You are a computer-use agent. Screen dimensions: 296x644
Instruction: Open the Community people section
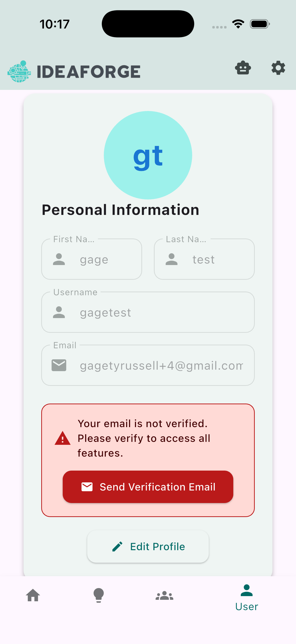tap(165, 595)
